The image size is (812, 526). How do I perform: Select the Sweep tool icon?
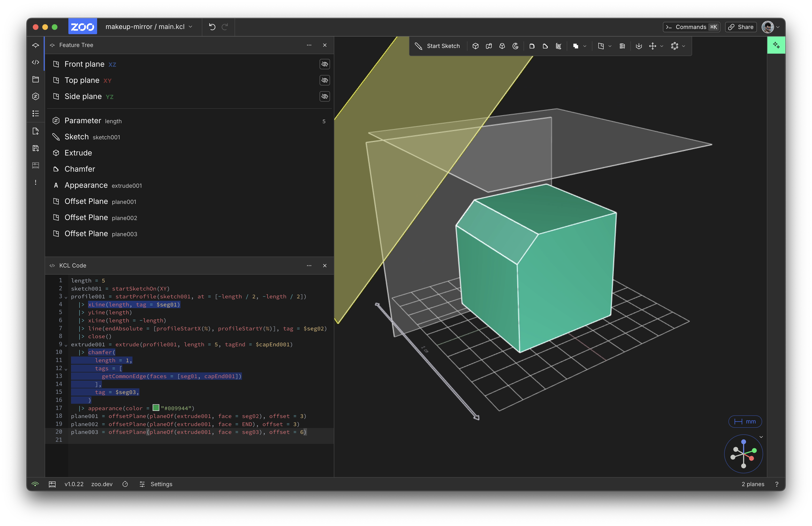click(x=489, y=46)
